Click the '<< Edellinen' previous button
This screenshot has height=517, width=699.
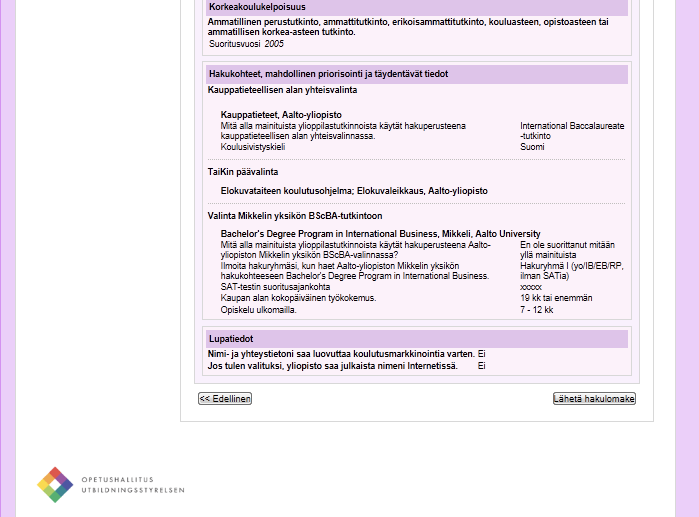(225, 398)
